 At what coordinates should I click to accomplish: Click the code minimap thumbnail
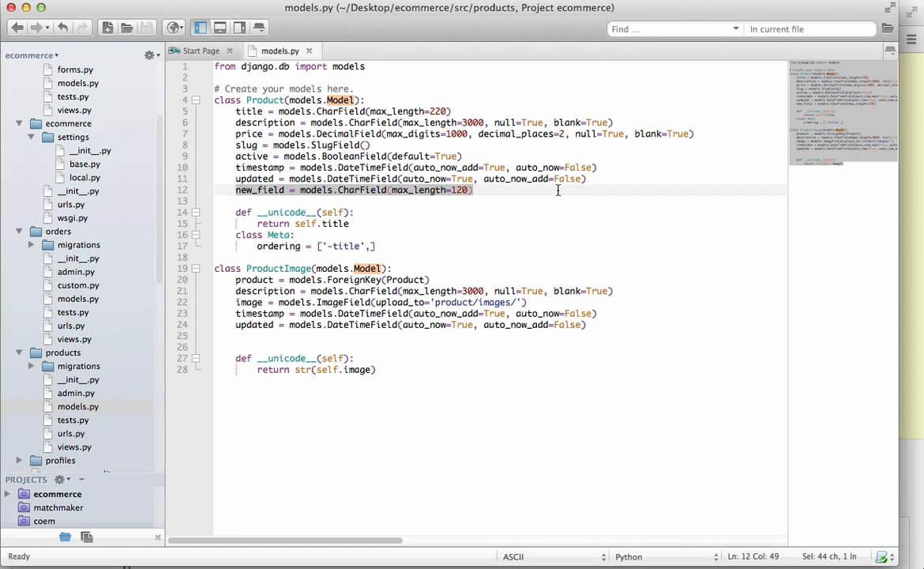pos(843,113)
